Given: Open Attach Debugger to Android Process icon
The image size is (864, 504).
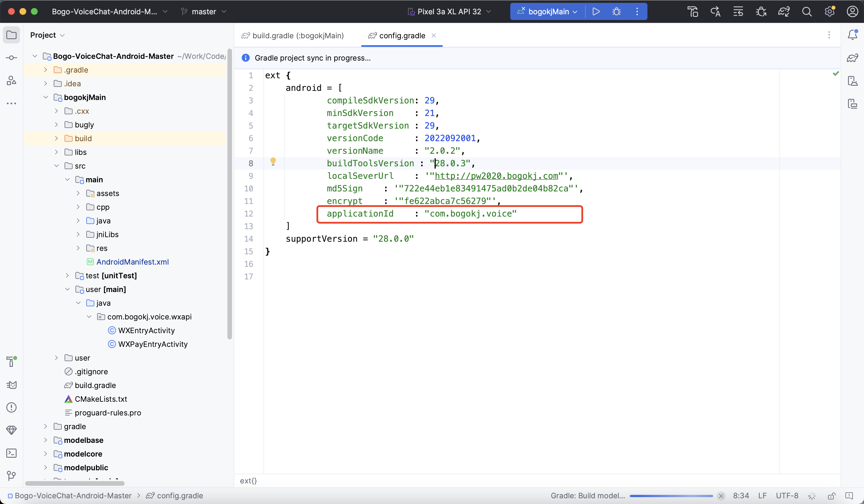Looking at the screenshot, I should pyautogui.click(x=761, y=12).
